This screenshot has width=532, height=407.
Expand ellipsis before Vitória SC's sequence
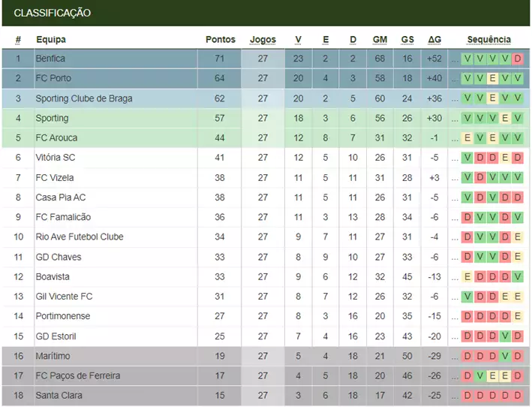pos(455,159)
